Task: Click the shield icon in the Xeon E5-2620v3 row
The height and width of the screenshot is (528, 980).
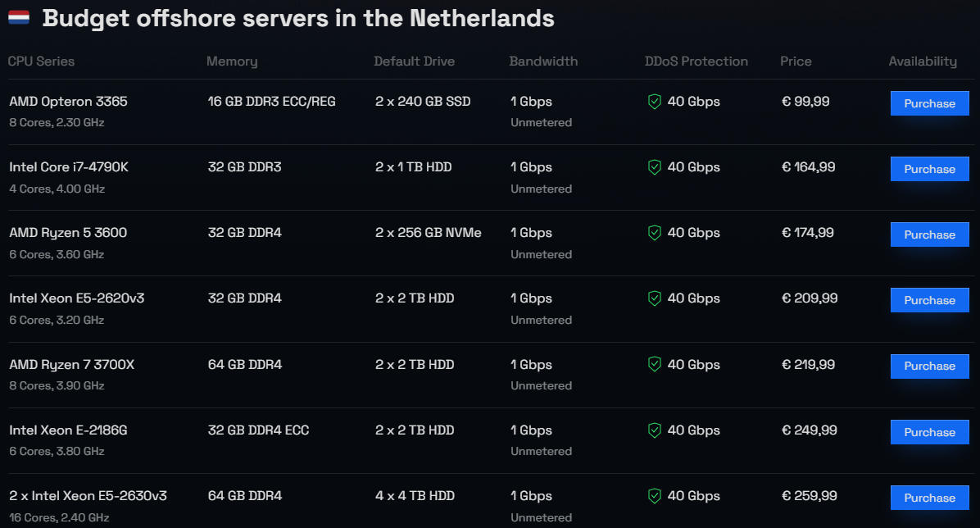Action: (654, 298)
